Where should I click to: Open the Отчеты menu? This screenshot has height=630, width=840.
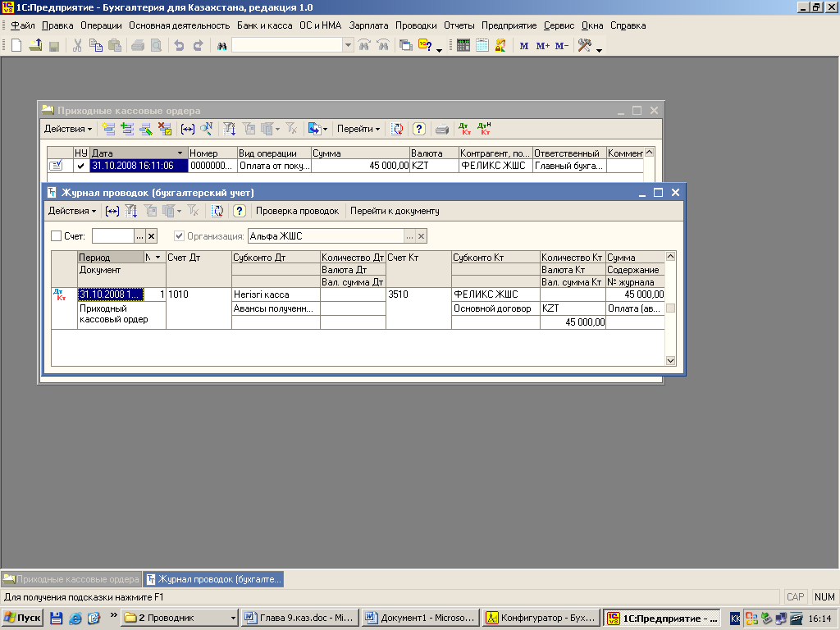459,25
